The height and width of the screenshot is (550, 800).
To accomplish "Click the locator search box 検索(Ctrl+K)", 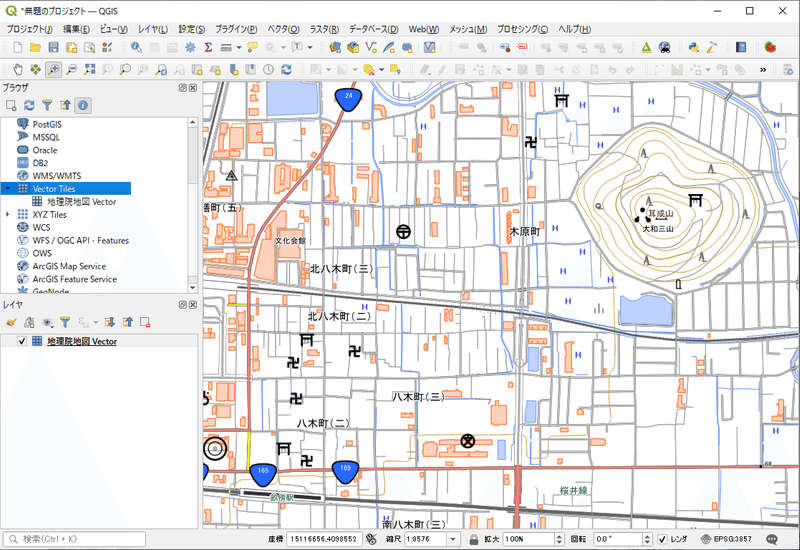I will click(x=74, y=539).
